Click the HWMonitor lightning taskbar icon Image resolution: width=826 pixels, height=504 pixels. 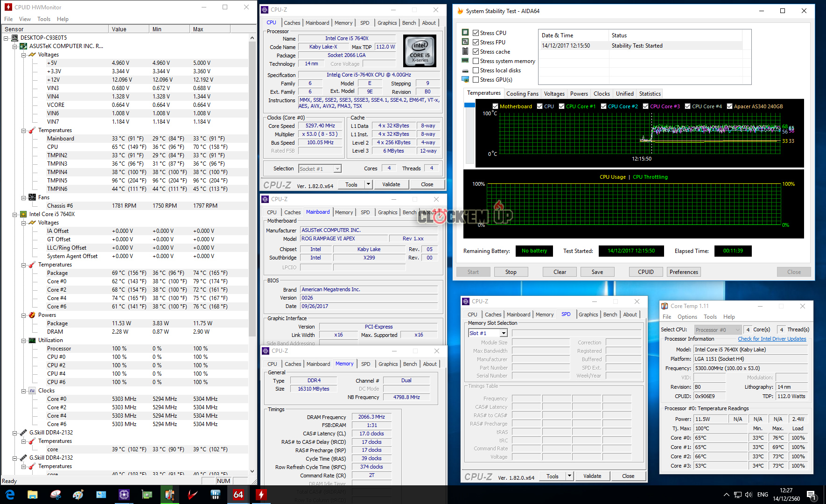coord(261,494)
